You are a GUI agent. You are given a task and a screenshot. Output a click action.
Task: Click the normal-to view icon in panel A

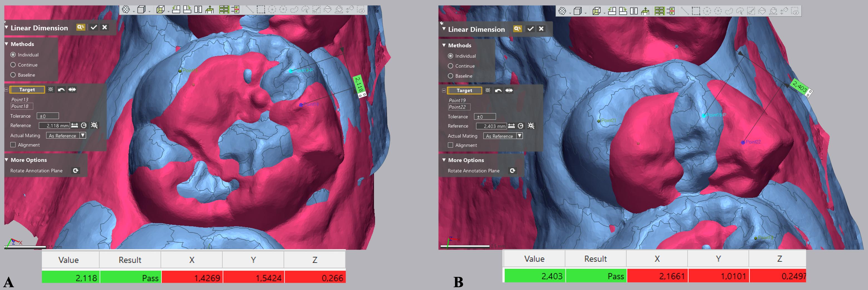click(x=210, y=9)
